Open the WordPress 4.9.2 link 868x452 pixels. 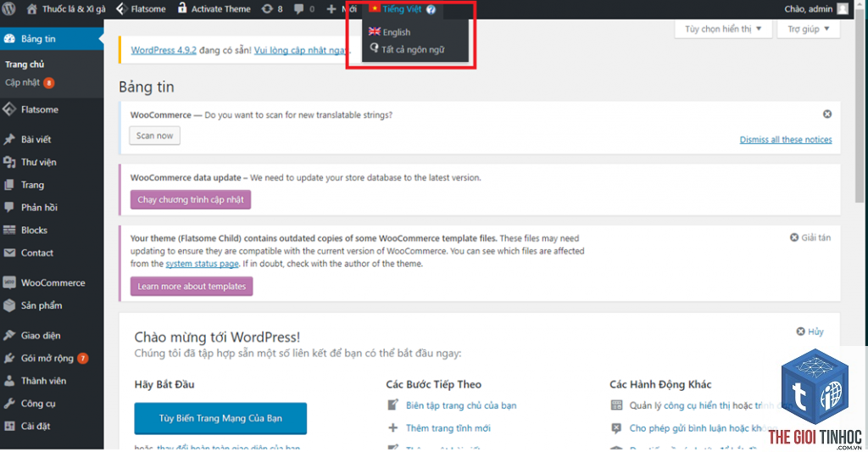point(164,50)
